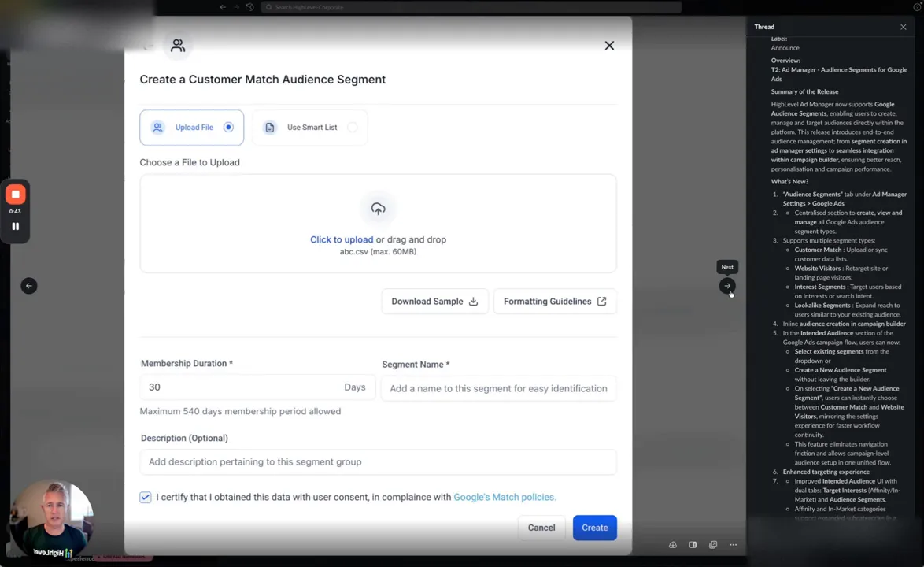924x567 pixels.
Task: Stop the screen recording
Action: (x=16, y=194)
